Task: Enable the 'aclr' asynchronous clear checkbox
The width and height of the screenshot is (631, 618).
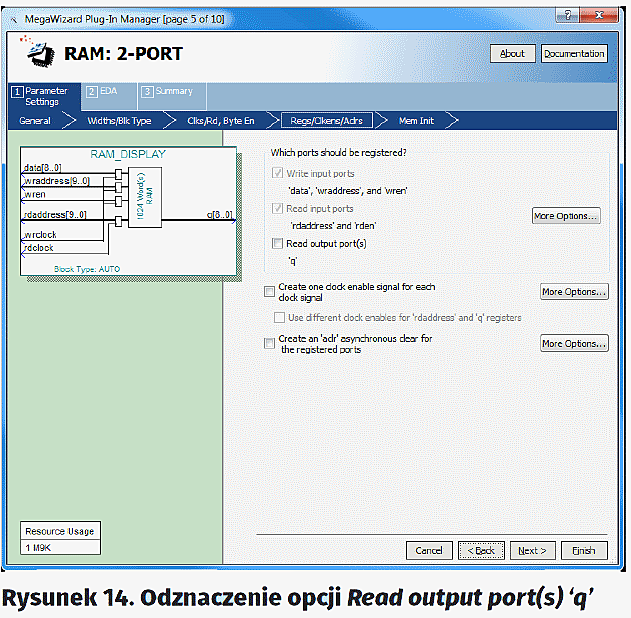Action: click(269, 343)
